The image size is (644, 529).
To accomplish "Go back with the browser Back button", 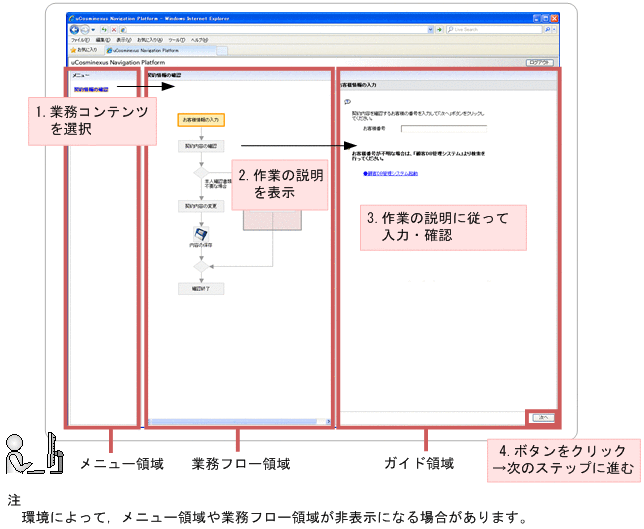I will click(x=75, y=30).
